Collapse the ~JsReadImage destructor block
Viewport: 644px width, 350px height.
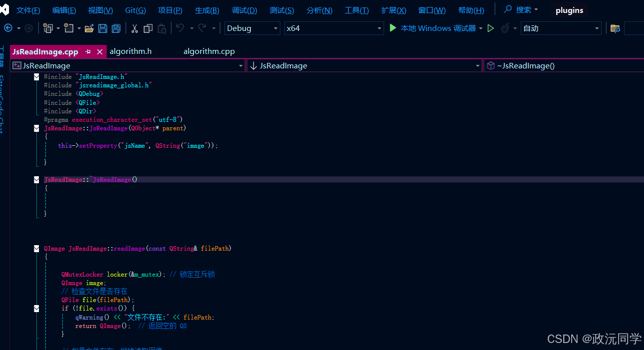pyautogui.click(x=36, y=180)
